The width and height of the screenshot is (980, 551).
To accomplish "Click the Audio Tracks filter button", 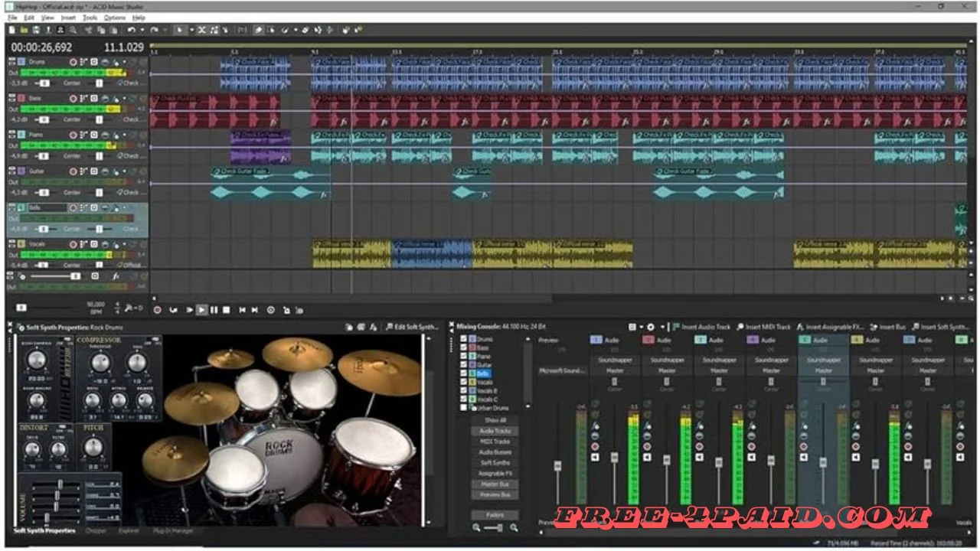I will click(495, 431).
